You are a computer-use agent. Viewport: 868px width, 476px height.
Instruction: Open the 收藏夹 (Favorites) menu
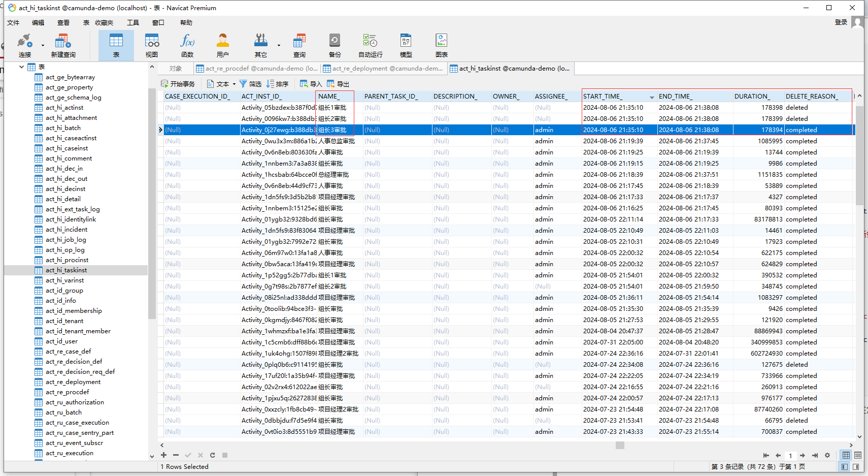click(x=104, y=22)
